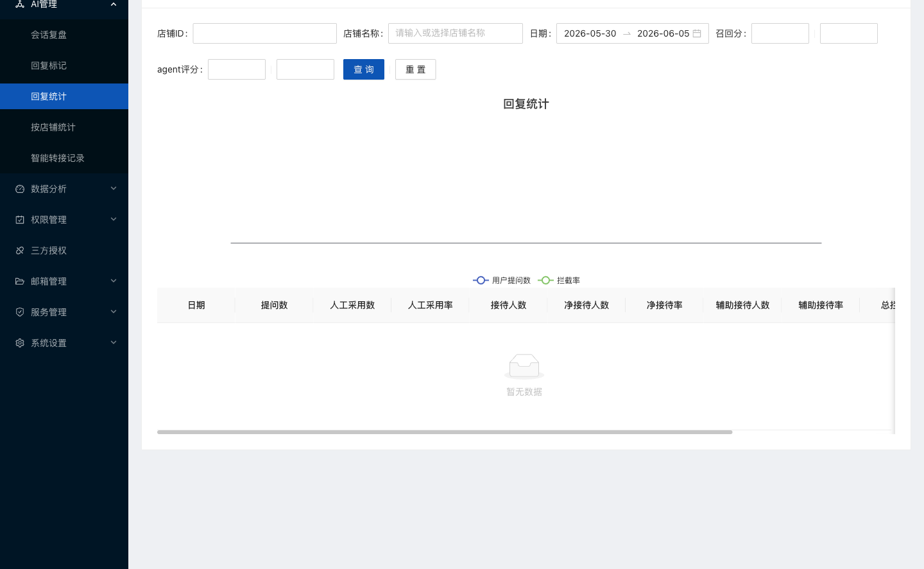The image size is (924, 569).
Task: Open 智能转接记录 menu item
Action: (x=64, y=158)
